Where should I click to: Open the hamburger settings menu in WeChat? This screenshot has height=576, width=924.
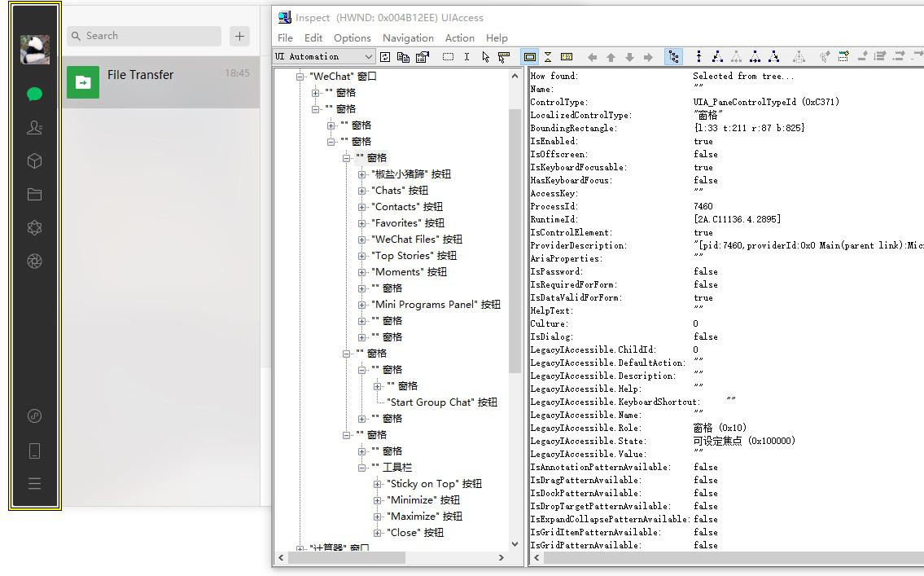[x=34, y=484]
